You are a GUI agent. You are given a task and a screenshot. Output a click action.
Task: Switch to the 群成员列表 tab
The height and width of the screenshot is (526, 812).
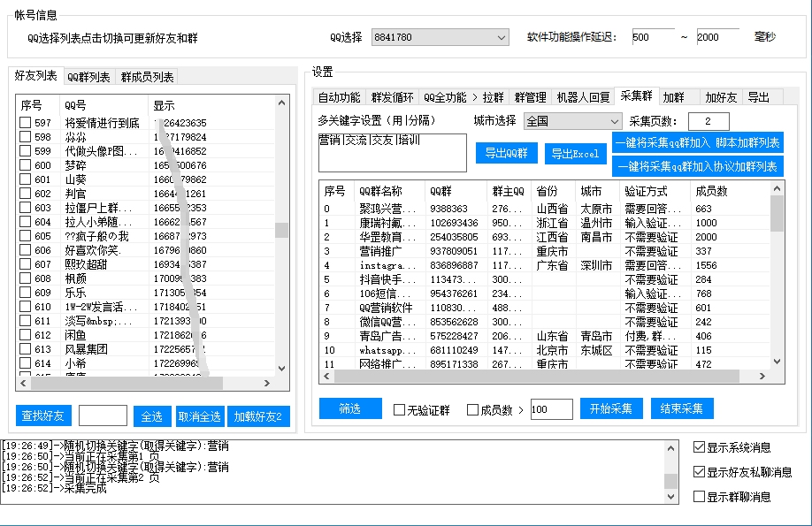[x=147, y=77]
